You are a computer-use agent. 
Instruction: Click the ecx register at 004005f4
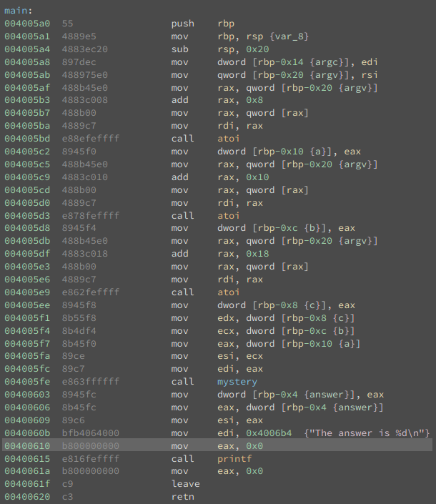coord(226,331)
